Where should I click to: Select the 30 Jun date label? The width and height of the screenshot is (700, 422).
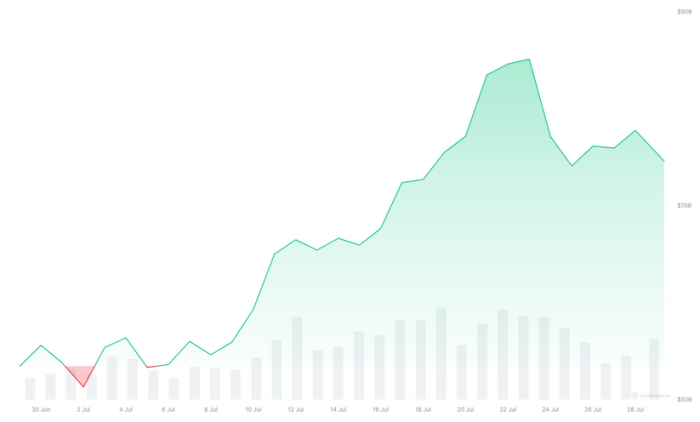(x=41, y=409)
